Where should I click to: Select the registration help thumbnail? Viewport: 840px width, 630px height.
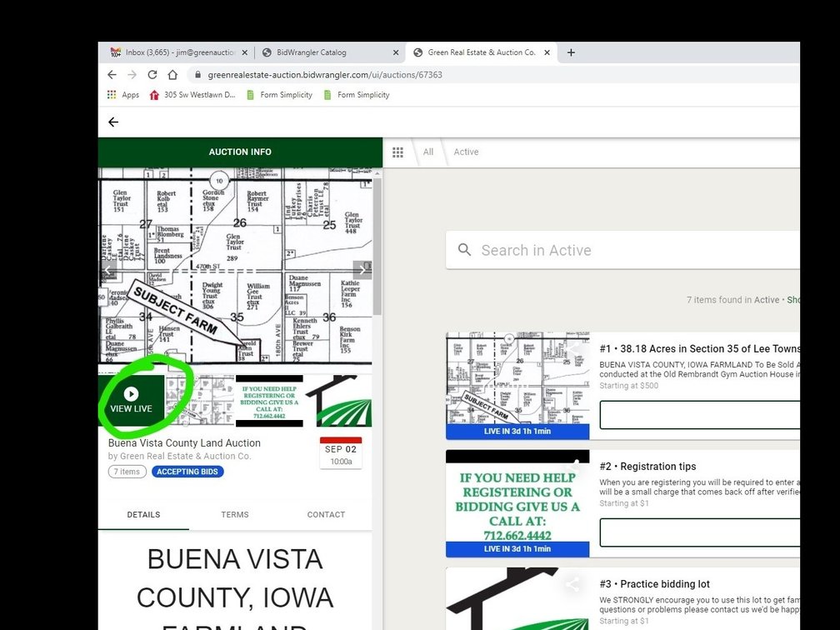pos(269,401)
